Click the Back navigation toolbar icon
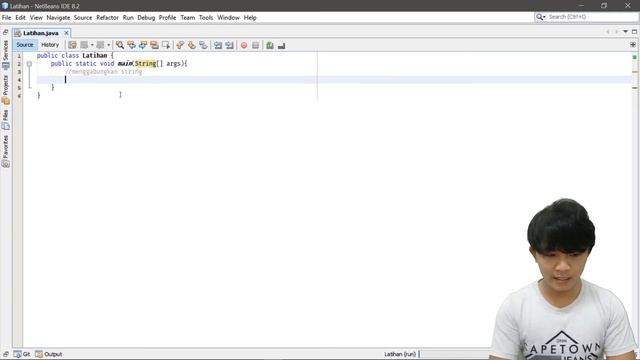The height and width of the screenshot is (360, 640). click(x=84, y=45)
